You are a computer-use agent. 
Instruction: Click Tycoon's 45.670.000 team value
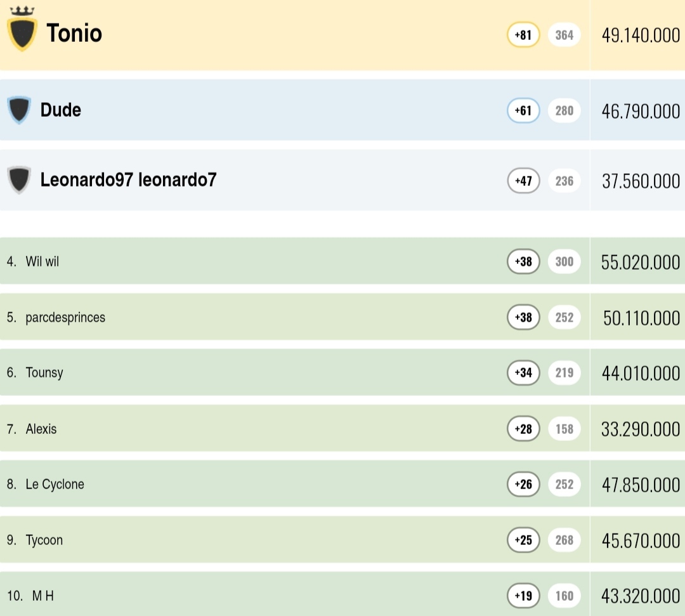tap(640, 541)
